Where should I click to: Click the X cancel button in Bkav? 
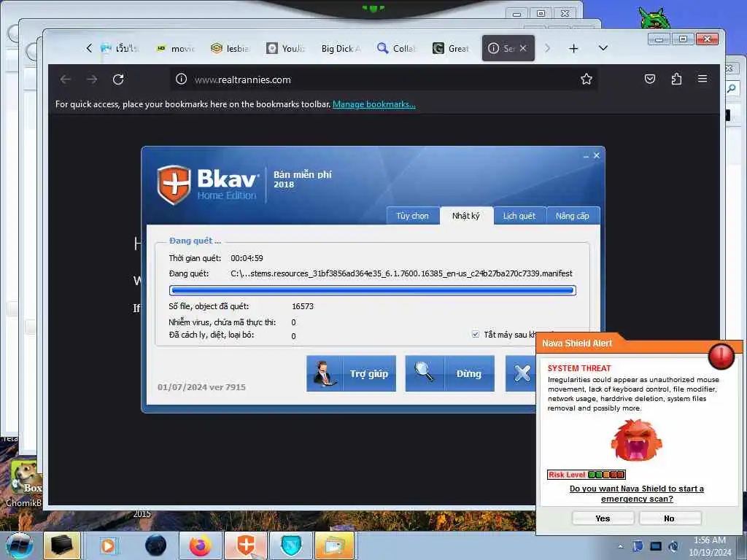(521, 373)
